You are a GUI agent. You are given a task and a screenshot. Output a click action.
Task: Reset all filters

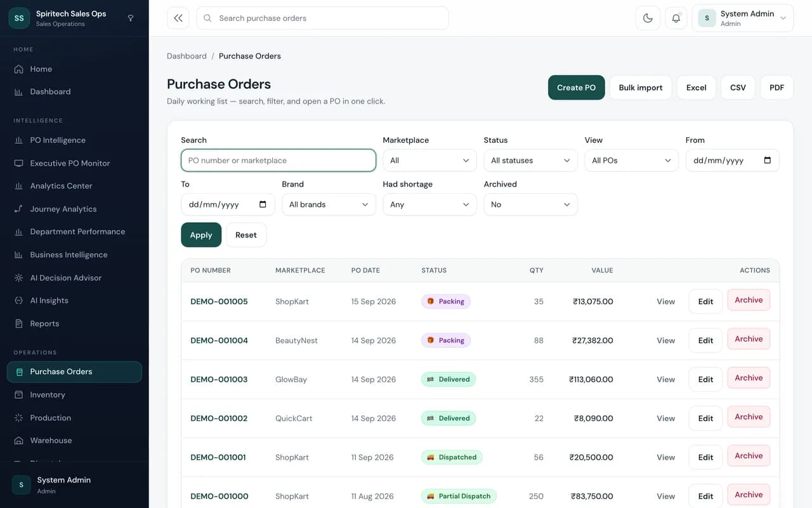246,235
